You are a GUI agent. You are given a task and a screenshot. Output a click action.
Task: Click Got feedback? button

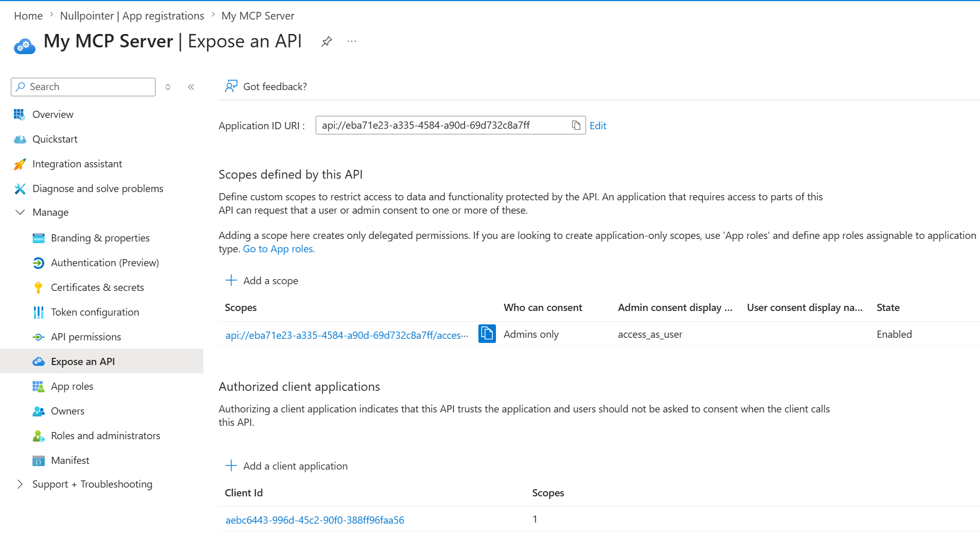(266, 87)
